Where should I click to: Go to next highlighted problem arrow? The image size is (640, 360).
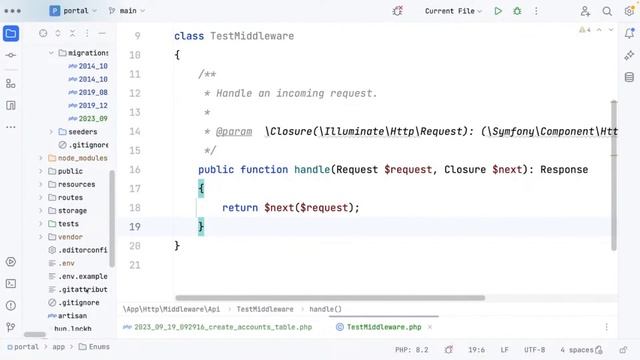611,30
